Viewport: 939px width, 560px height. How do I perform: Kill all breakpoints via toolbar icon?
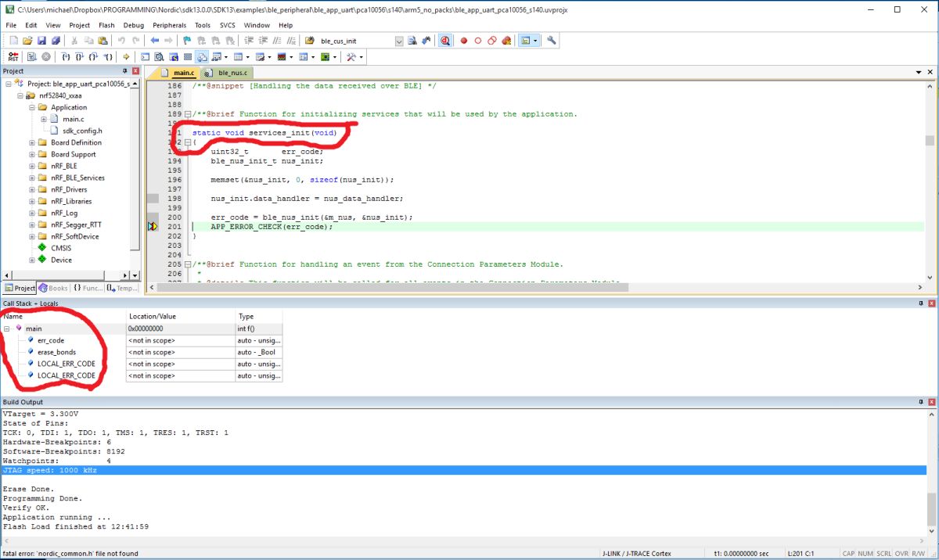click(506, 41)
